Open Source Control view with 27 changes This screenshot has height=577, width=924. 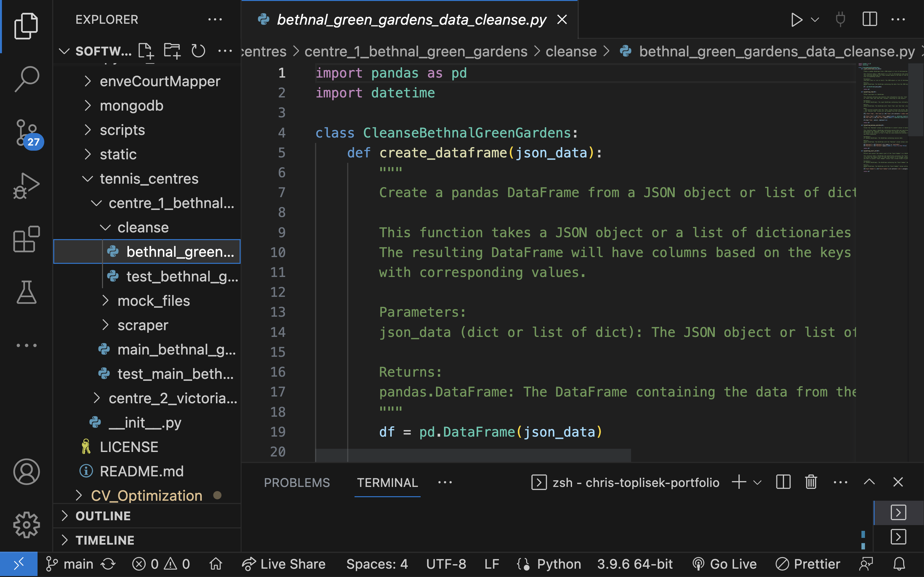point(26,133)
